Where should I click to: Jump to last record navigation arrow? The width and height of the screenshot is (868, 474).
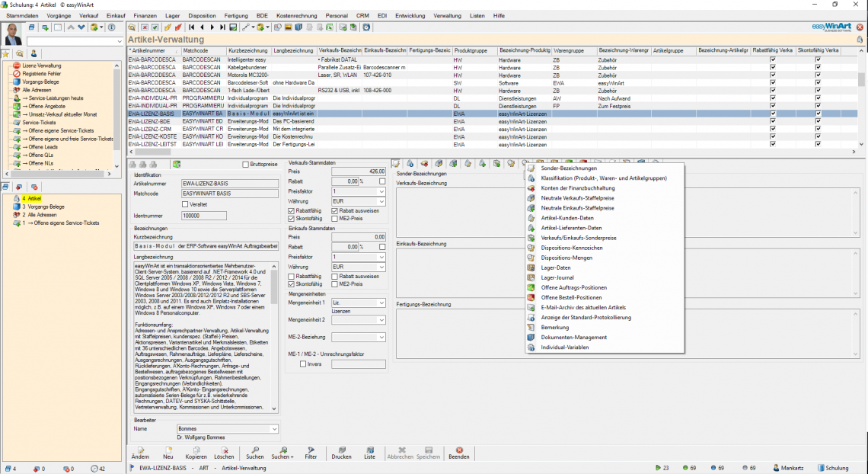[222, 27]
